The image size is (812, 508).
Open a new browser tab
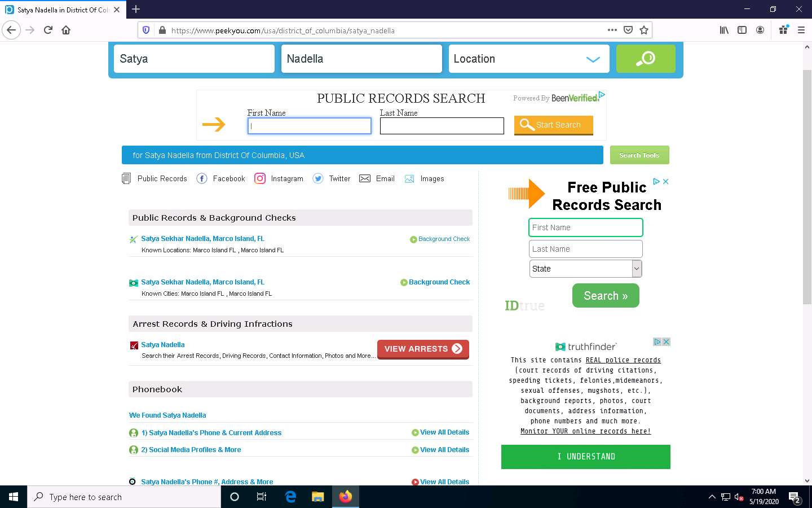[x=136, y=9]
